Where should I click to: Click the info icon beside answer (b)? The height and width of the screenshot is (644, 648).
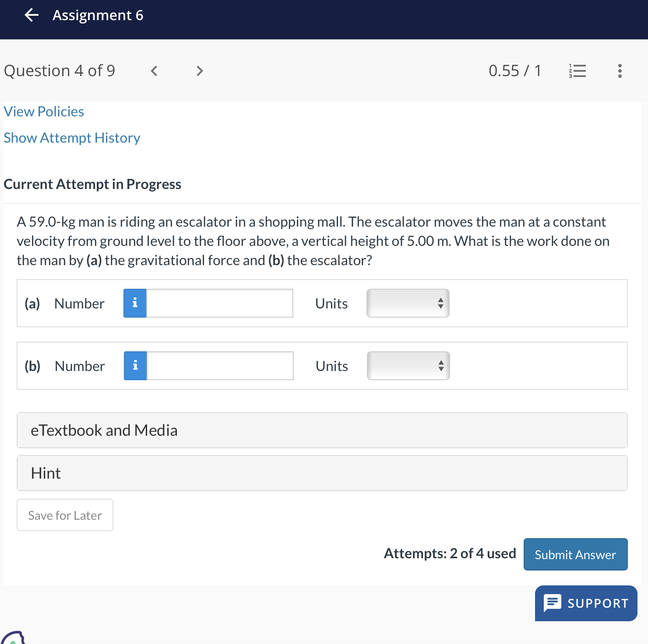tap(135, 366)
